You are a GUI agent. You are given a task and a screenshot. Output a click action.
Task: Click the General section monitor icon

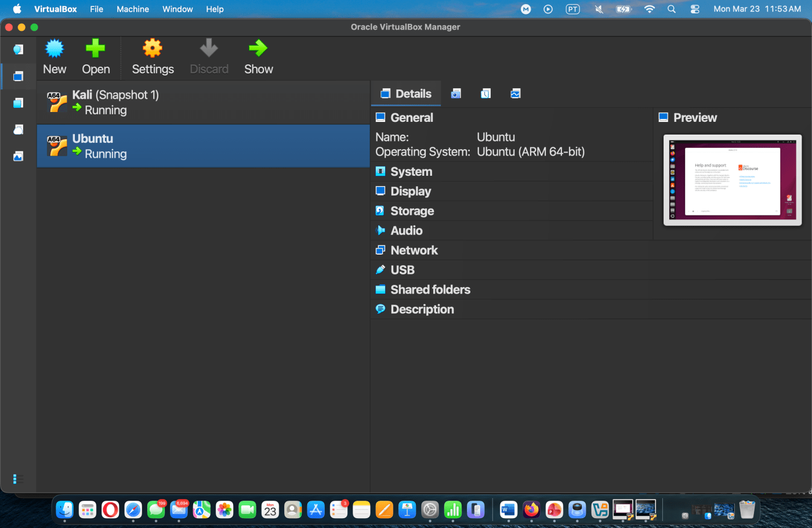click(380, 117)
